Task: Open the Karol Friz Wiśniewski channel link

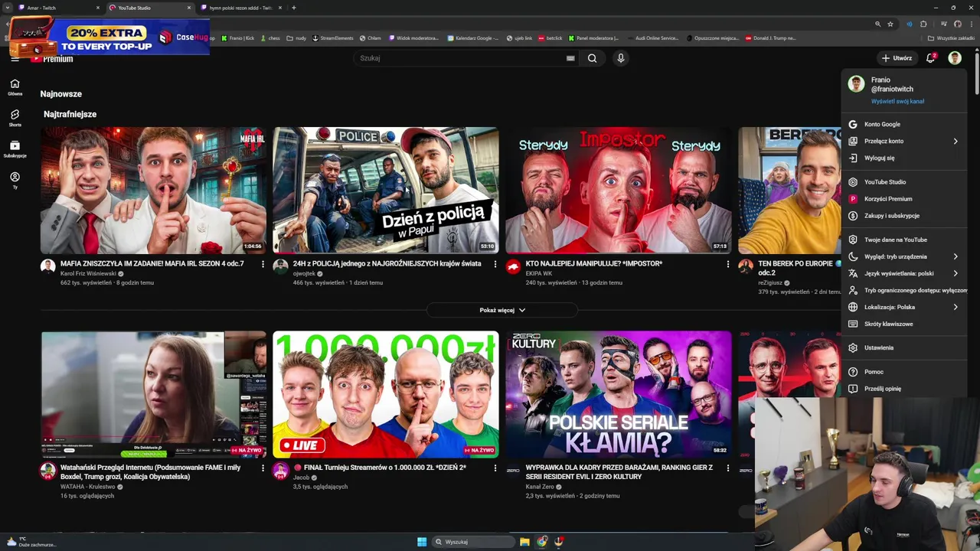Action: point(88,273)
